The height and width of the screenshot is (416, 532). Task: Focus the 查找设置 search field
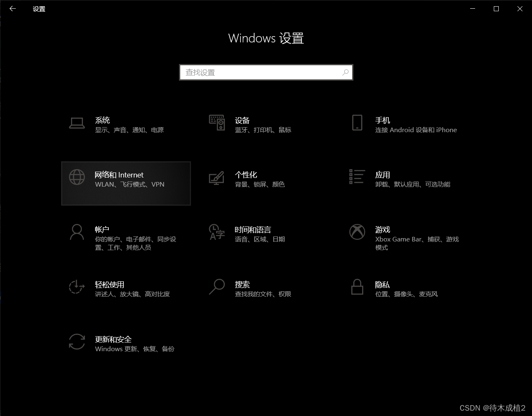point(266,72)
